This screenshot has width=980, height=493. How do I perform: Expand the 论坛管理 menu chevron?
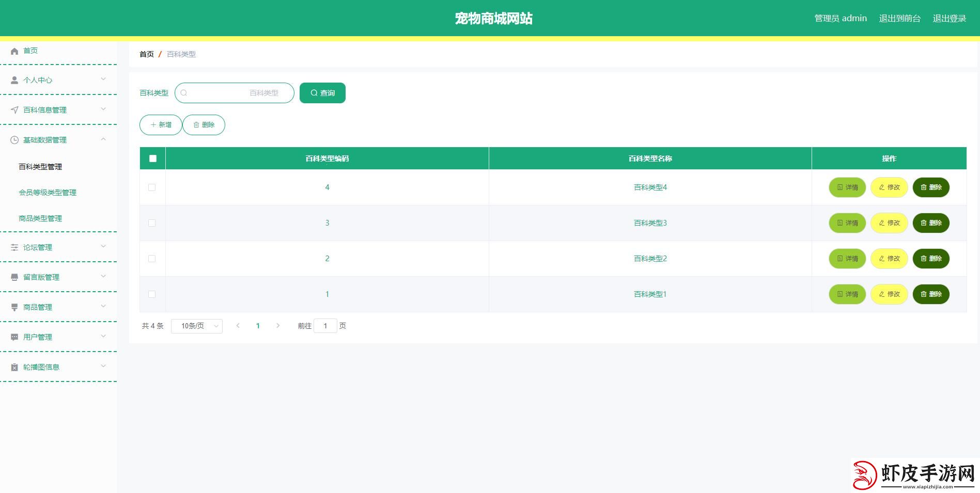point(103,246)
